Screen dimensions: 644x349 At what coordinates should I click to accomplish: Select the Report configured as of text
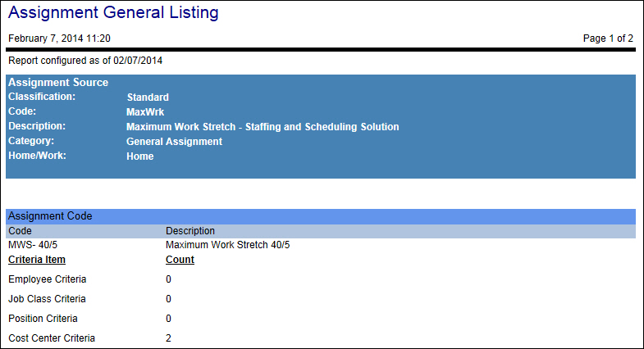tap(90, 61)
